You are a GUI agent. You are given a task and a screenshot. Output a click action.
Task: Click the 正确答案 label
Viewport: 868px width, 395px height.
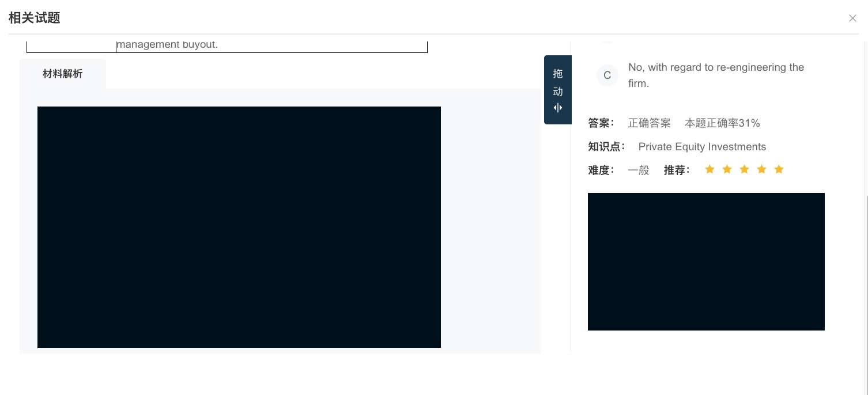point(649,123)
